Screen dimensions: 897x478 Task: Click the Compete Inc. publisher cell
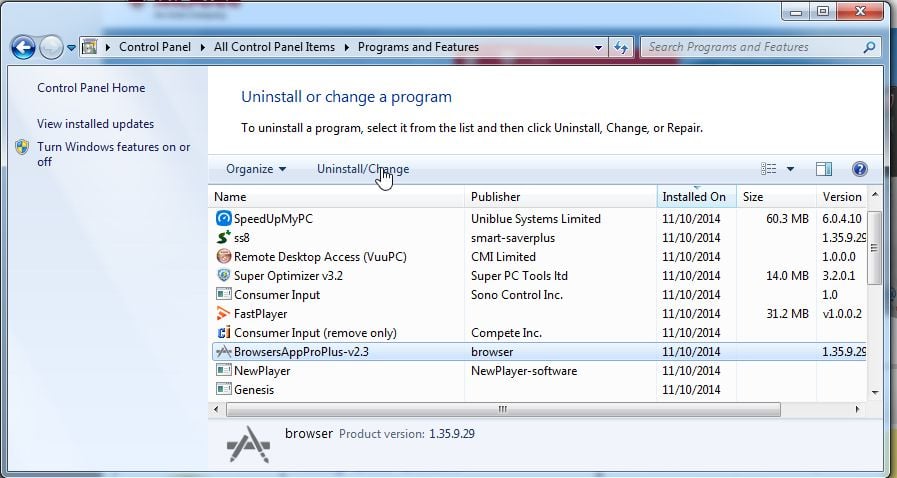[x=506, y=332]
